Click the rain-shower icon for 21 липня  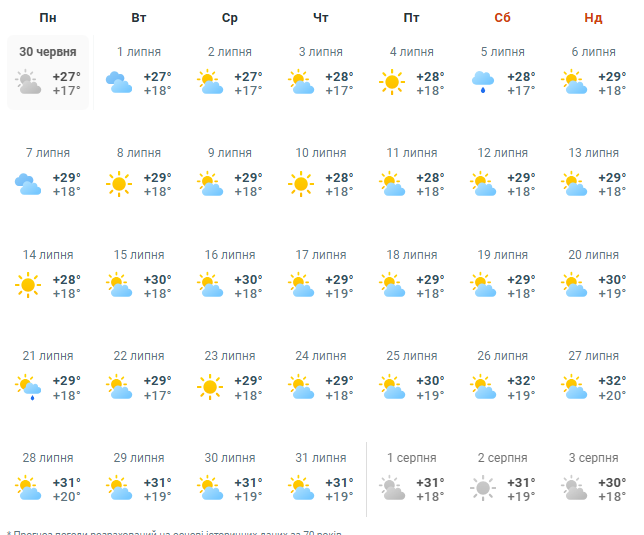pyautogui.click(x=28, y=386)
